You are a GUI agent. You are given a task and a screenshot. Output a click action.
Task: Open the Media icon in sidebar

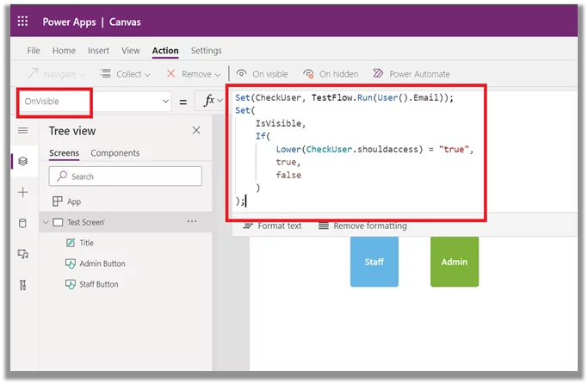(23, 254)
